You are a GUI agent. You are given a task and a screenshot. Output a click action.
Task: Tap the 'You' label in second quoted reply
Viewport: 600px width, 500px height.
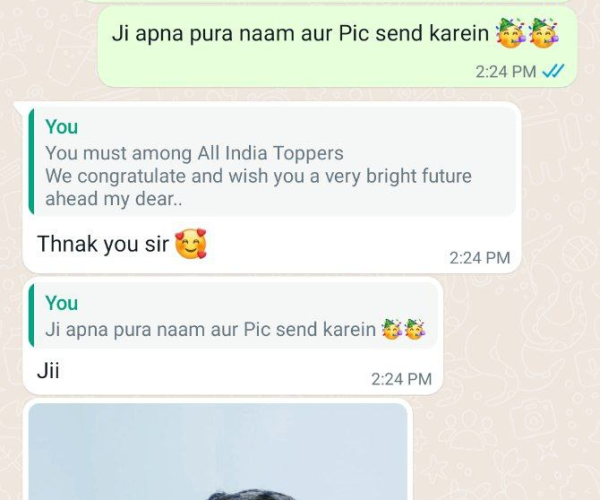pos(61,303)
